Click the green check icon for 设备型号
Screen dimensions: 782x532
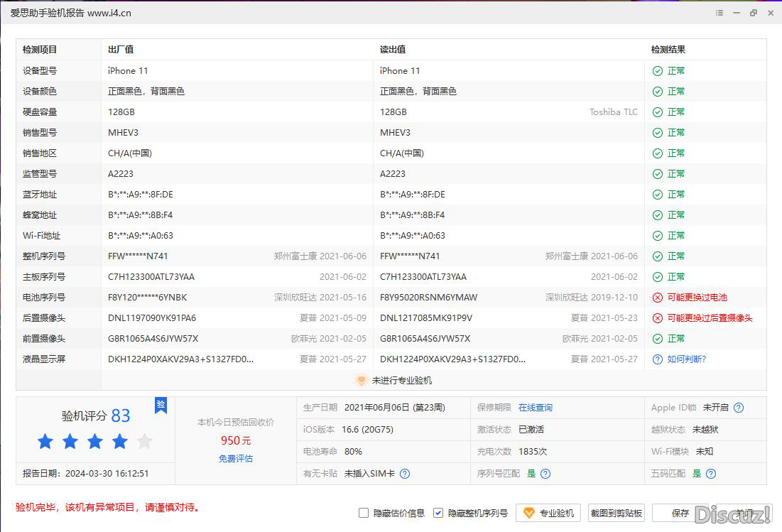click(657, 71)
